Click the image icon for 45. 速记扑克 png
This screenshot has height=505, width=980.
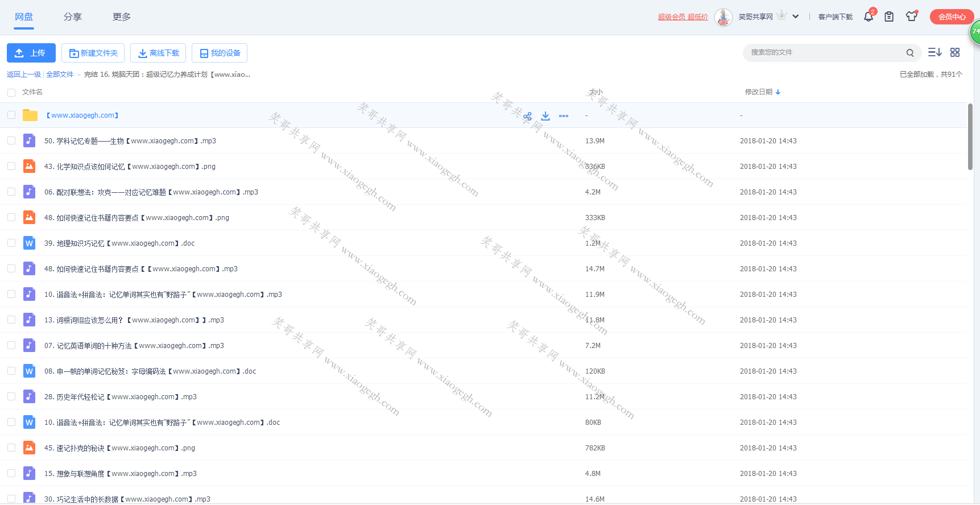(x=29, y=448)
